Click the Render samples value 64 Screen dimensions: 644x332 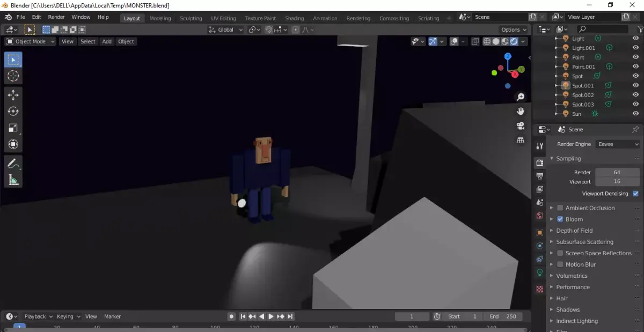[617, 172]
